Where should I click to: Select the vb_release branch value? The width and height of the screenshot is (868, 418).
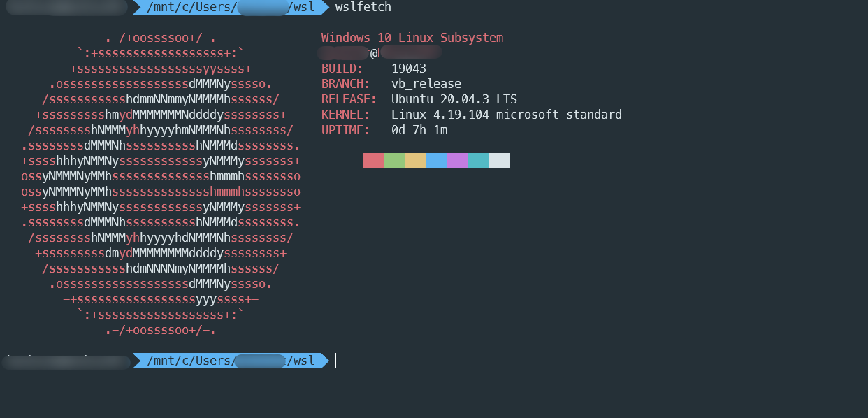click(x=426, y=84)
